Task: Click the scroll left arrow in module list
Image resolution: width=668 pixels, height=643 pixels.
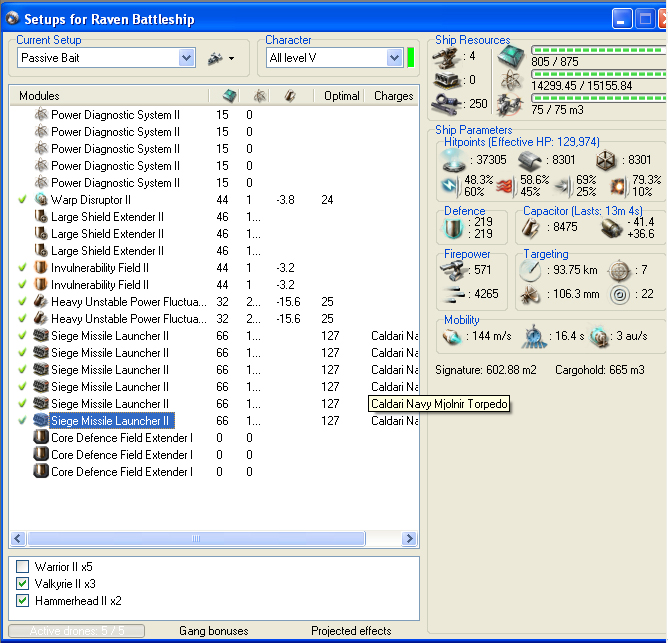Action: pos(17,538)
